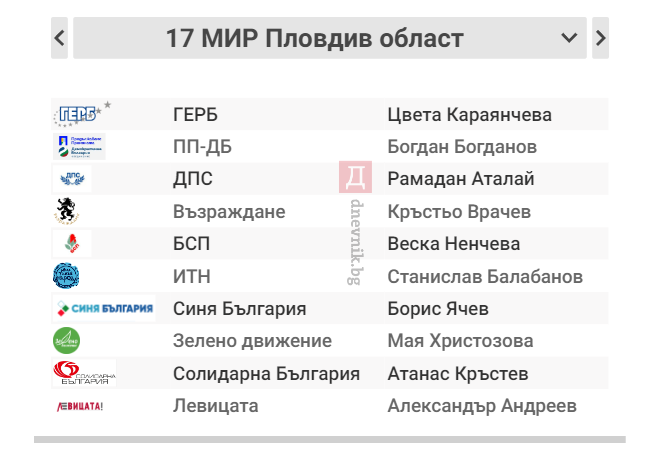Viewport: 668px width, 470px height.
Task: Click the Възраждане lion logo
Action: pos(66,211)
